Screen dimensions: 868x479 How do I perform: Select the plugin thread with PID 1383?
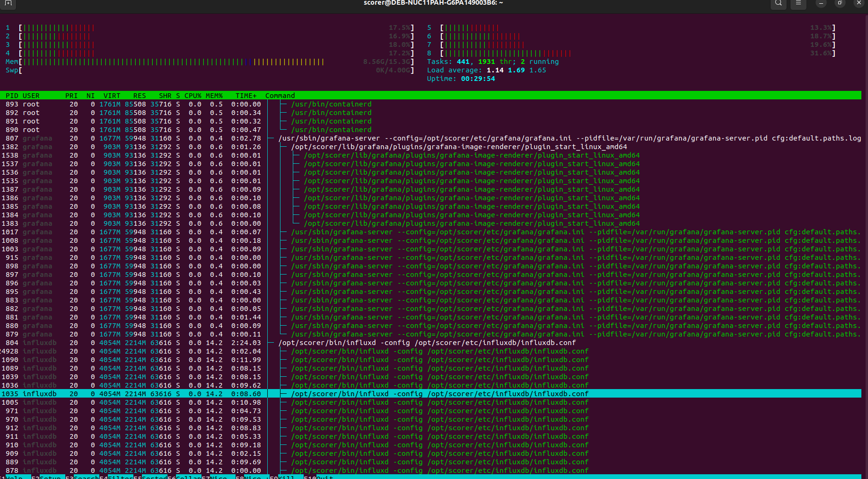click(430, 223)
